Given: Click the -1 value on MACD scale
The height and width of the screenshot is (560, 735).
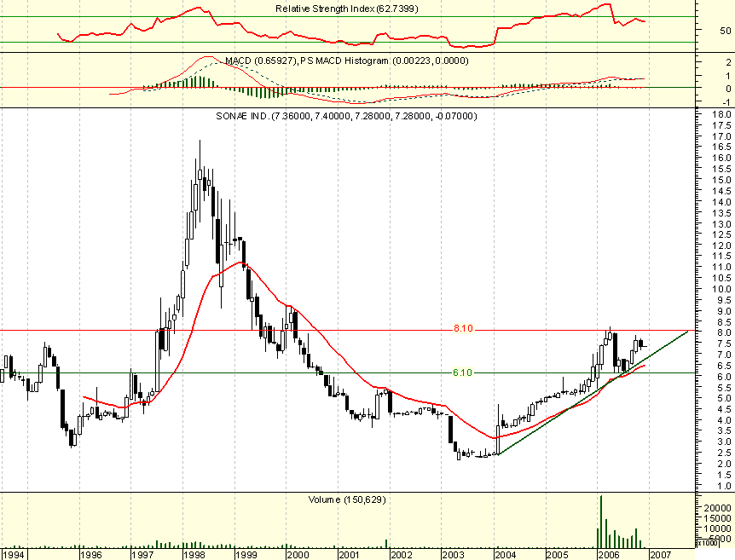Looking at the screenshot, I should point(726,102).
